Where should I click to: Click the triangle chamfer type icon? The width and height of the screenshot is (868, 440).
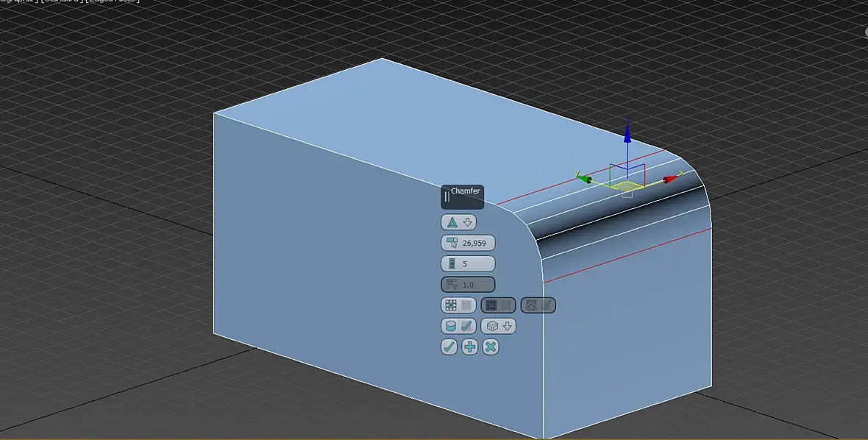[452, 222]
